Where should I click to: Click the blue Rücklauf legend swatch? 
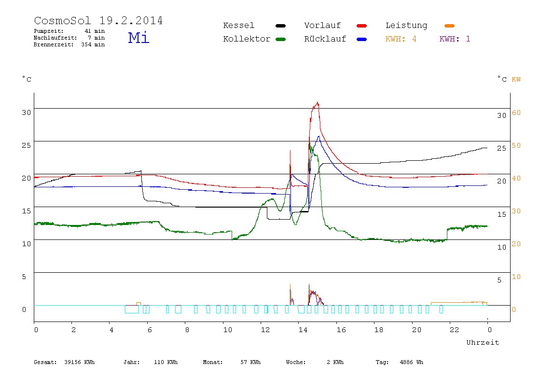(x=362, y=39)
